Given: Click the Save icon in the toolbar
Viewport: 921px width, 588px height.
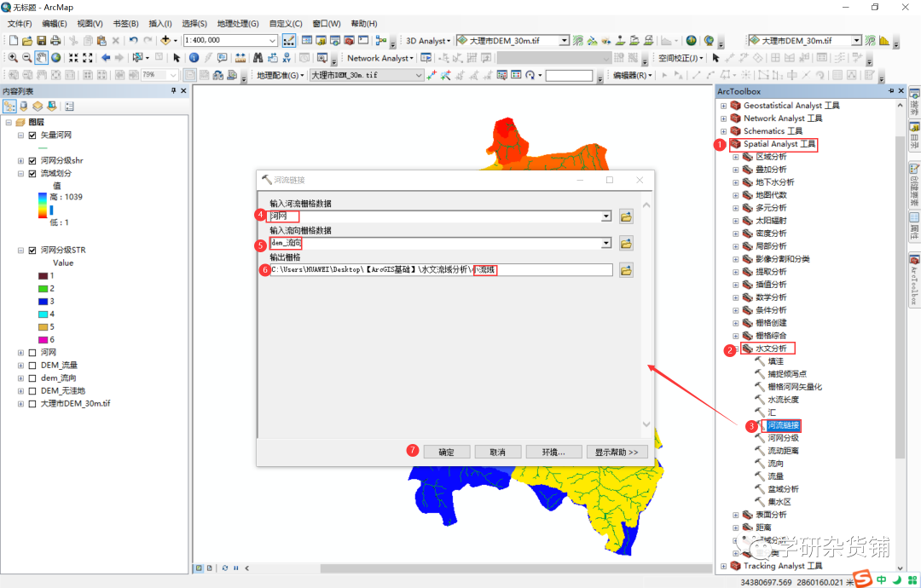Looking at the screenshot, I should [41, 41].
